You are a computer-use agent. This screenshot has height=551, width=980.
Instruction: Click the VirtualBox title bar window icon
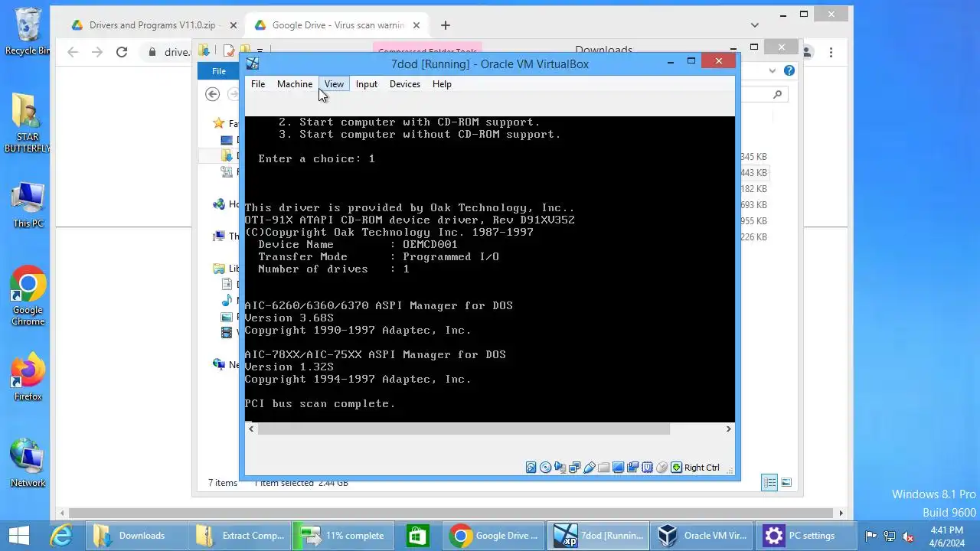pos(253,64)
